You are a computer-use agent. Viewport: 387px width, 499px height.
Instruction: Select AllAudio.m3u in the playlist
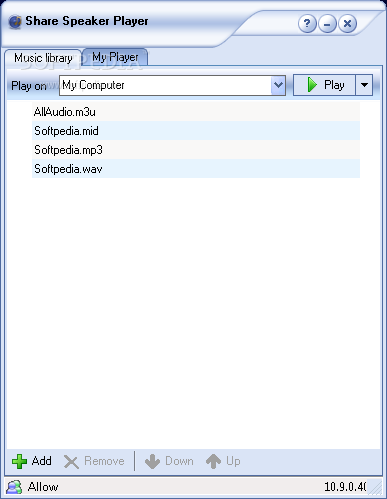tap(196, 112)
